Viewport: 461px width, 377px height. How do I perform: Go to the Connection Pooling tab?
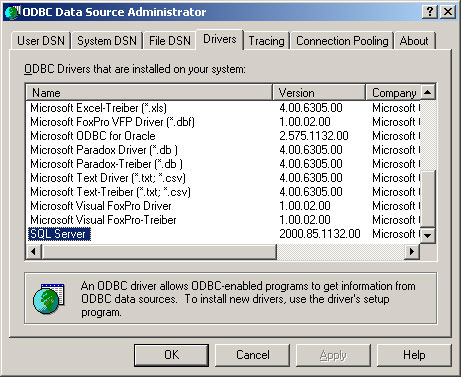tap(342, 41)
